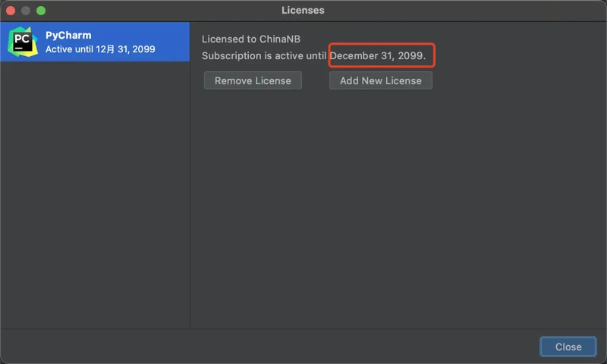Click the highlighted December 31, 2099 date

[x=377, y=55]
